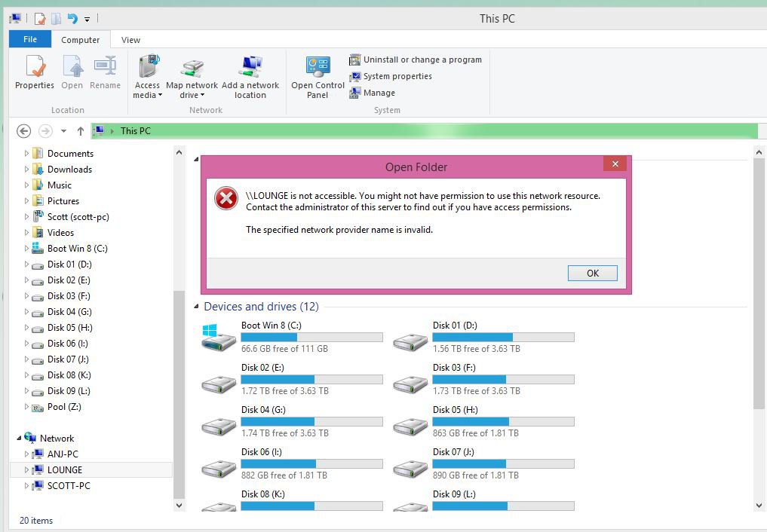
Task: Select Disk 02 (E:) drive icon in content
Action: (x=219, y=384)
